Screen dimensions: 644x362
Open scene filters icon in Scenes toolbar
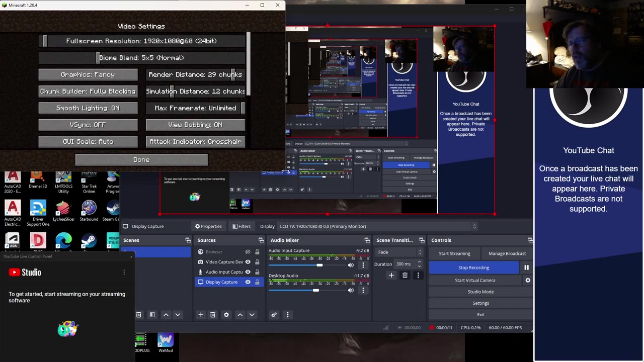click(152, 315)
